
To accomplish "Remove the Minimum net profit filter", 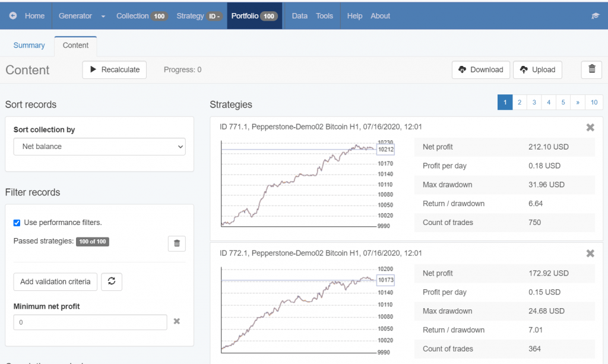I will (x=176, y=321).
